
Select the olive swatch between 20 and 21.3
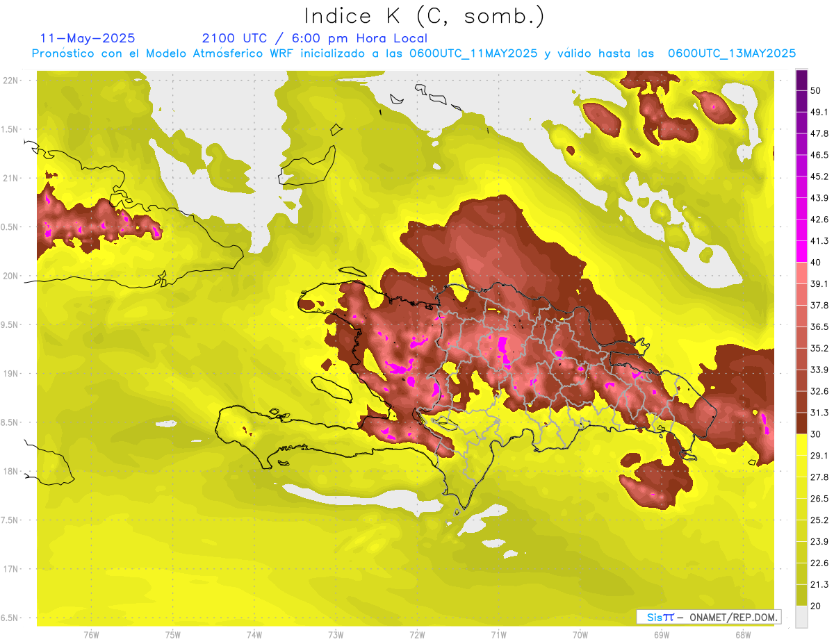point(802,595)
